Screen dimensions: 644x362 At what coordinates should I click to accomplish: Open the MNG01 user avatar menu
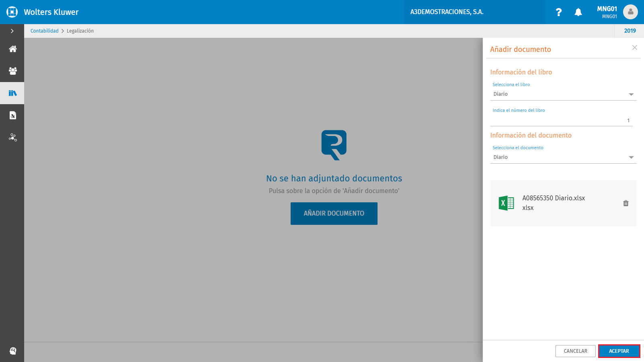click(630, 12)
